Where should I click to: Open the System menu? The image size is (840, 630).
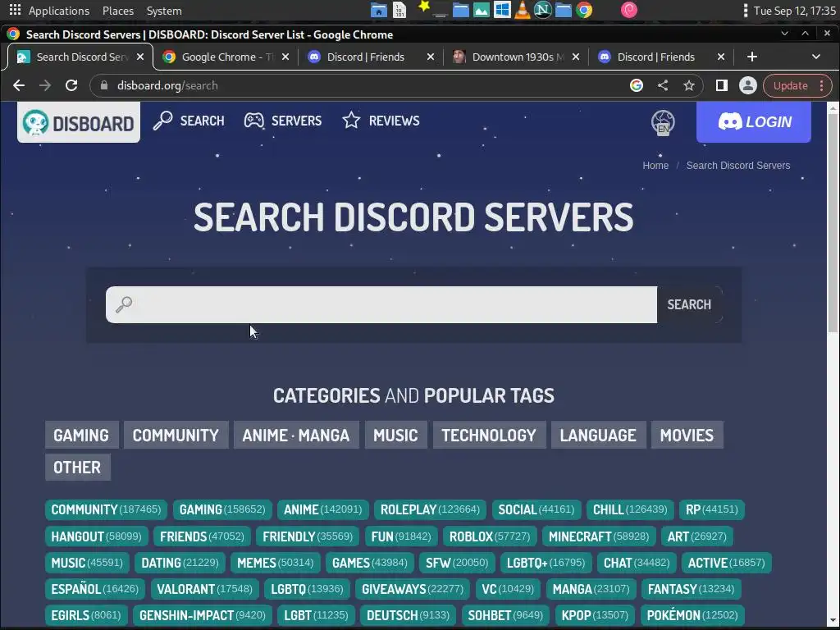click(x=164, y=11)
